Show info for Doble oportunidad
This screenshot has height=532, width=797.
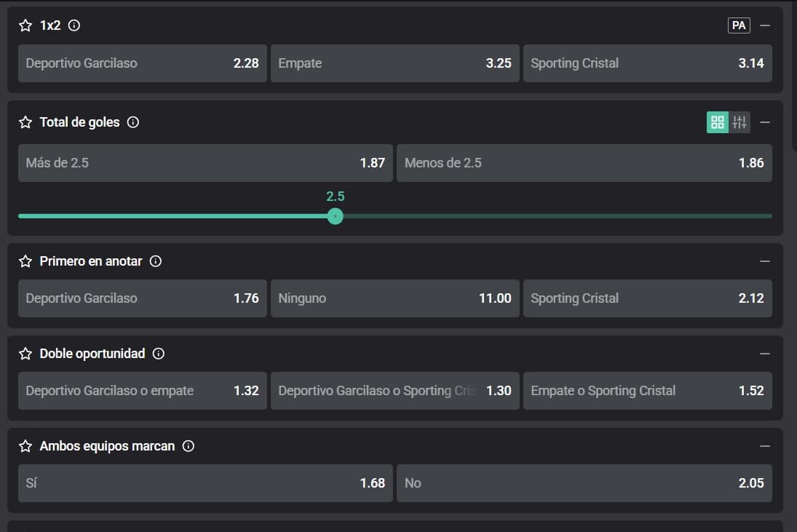[159, 354]
